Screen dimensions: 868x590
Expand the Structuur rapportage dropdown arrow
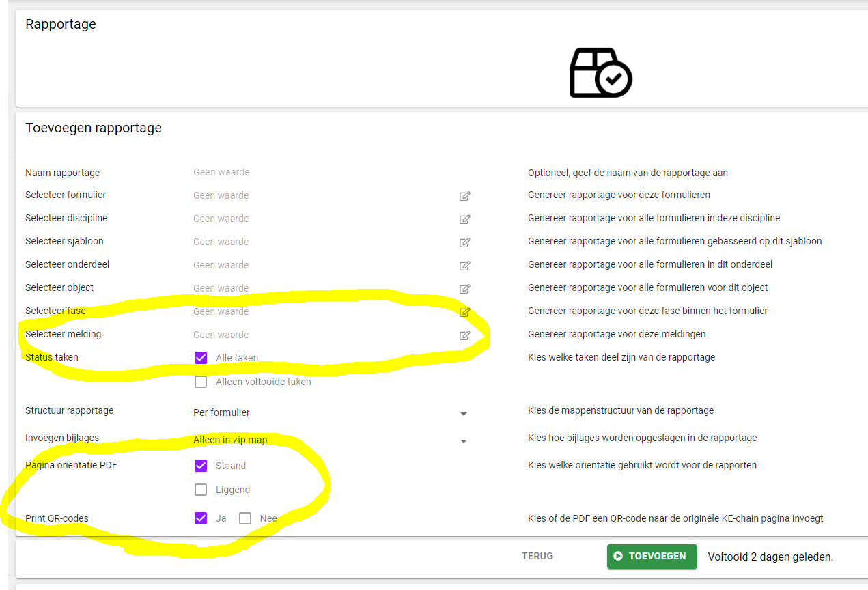tap(463, 414)
